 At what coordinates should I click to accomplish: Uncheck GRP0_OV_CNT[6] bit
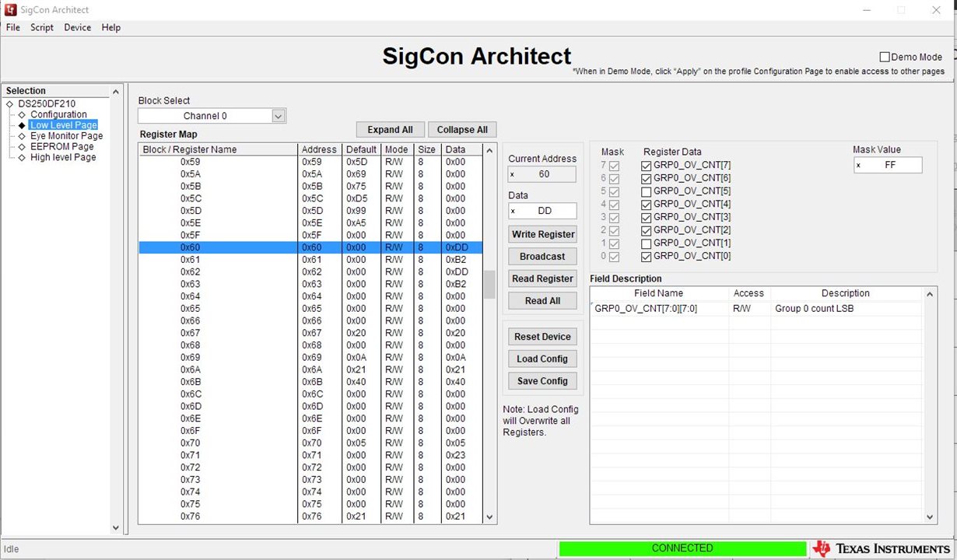point(647,178)
